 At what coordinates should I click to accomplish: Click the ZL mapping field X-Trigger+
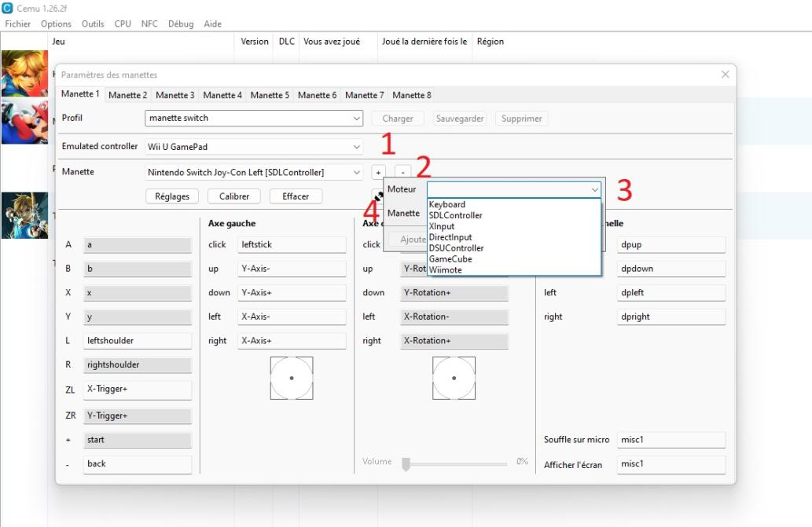(x=137, y=390)
